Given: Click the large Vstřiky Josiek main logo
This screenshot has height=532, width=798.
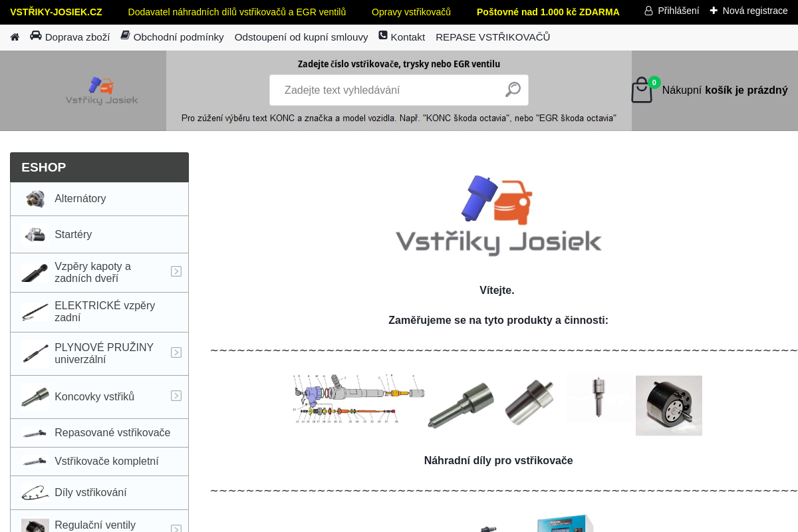Looking at the screenshot, I should (499, 215).
